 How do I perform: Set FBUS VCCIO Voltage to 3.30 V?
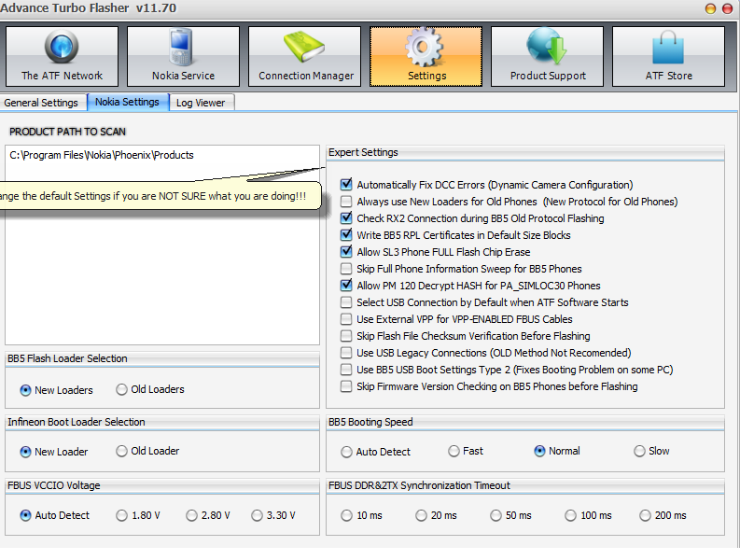click(x=258, y=515)
